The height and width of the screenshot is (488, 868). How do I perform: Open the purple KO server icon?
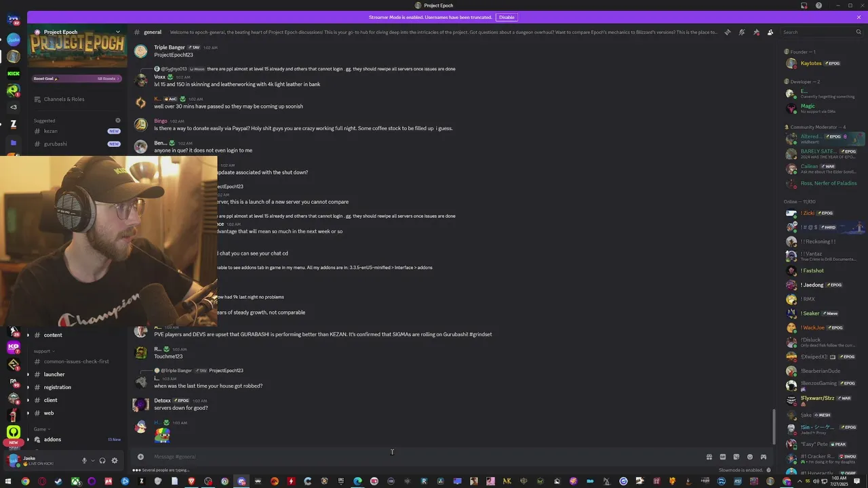point(14,347)
